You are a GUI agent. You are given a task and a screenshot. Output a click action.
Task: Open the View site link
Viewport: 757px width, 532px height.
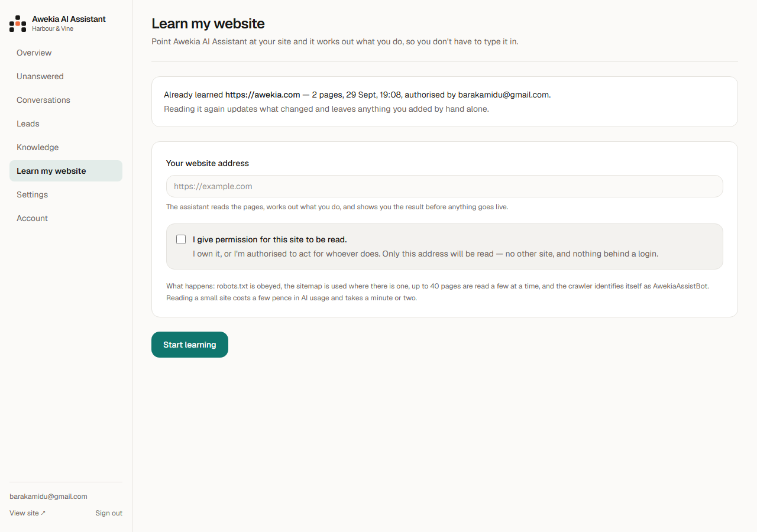click(27, 513)
